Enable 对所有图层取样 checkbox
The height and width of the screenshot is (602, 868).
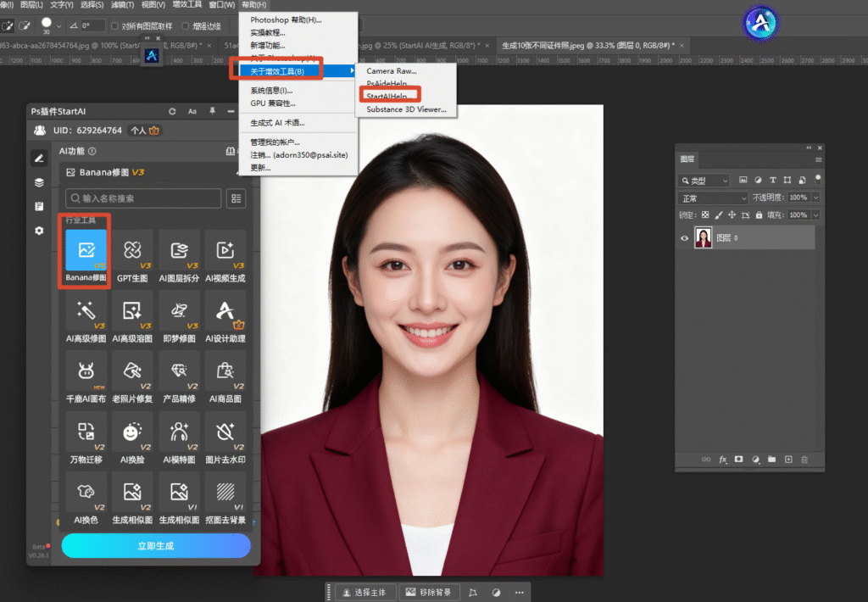(x=114, y=26)
